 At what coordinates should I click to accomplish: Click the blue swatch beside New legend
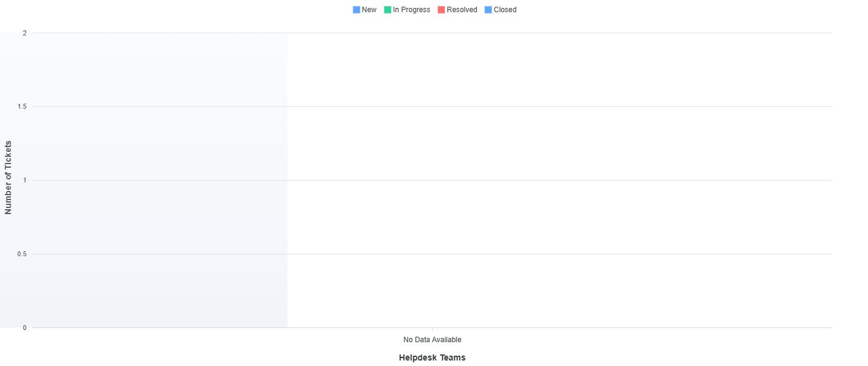click(x=357, y=10)
